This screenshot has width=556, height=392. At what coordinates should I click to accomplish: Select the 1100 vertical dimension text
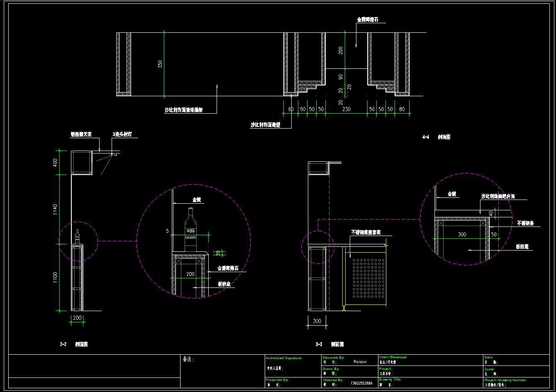tap(55, 278)
